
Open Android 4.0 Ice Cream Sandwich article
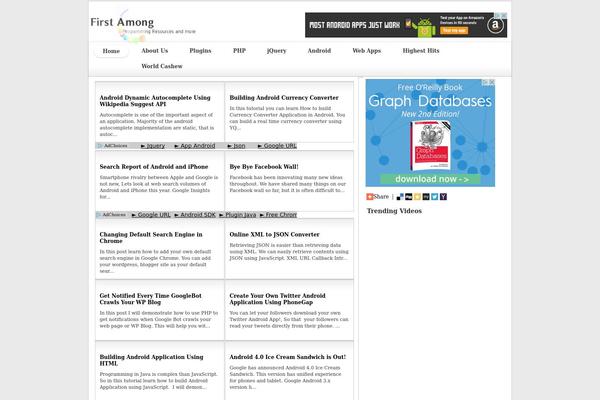coord(288,357)
